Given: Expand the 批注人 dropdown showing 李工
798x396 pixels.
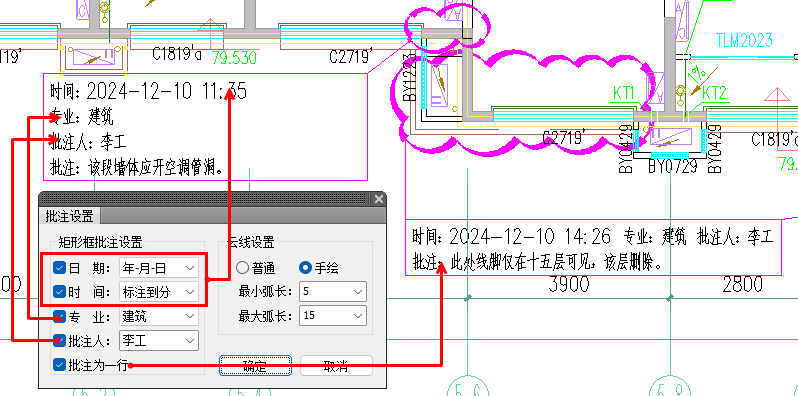Looking at the screenshot, I should tap(159, 341).
